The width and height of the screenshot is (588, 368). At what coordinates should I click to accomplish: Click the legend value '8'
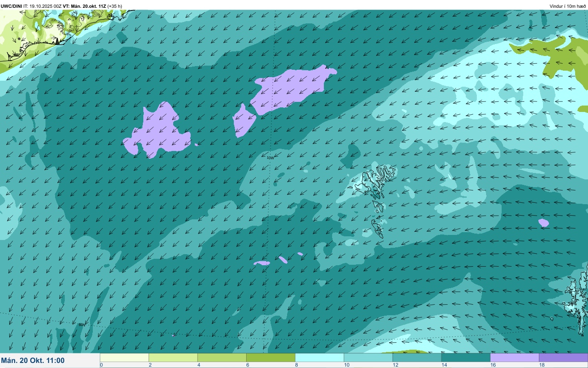[296, 365]
